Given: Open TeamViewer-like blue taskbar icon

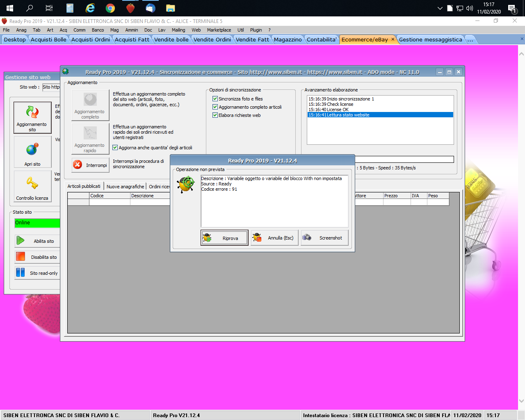Looking at the screenshot, I should click(151, 8).
